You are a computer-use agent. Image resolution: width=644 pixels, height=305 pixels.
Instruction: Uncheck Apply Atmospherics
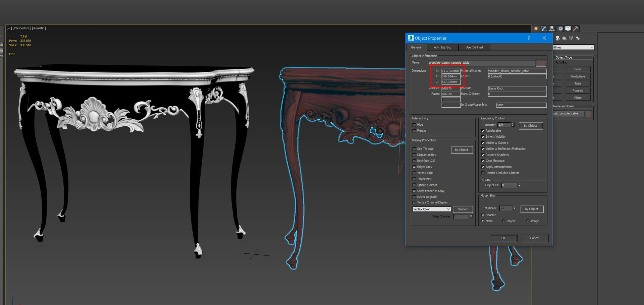pos(483,167)
